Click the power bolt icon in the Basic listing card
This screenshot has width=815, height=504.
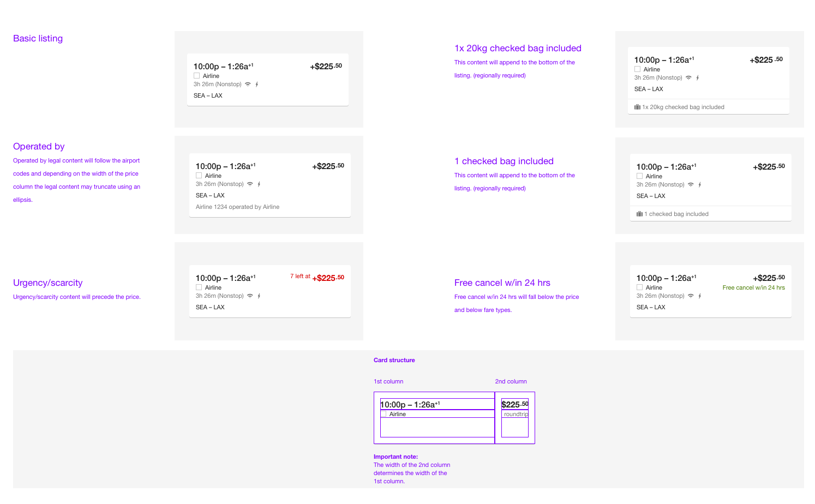coord(256,84)
